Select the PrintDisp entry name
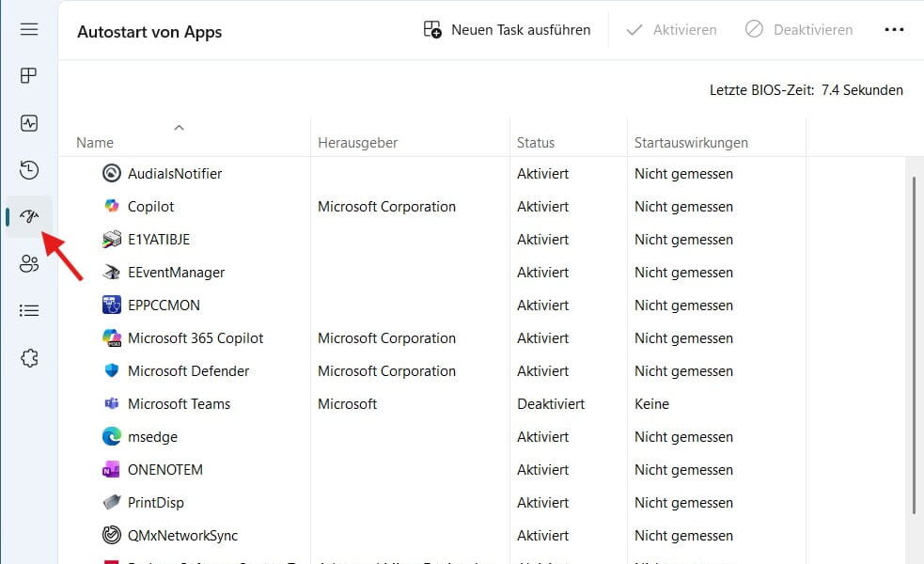 coord(156,503)
